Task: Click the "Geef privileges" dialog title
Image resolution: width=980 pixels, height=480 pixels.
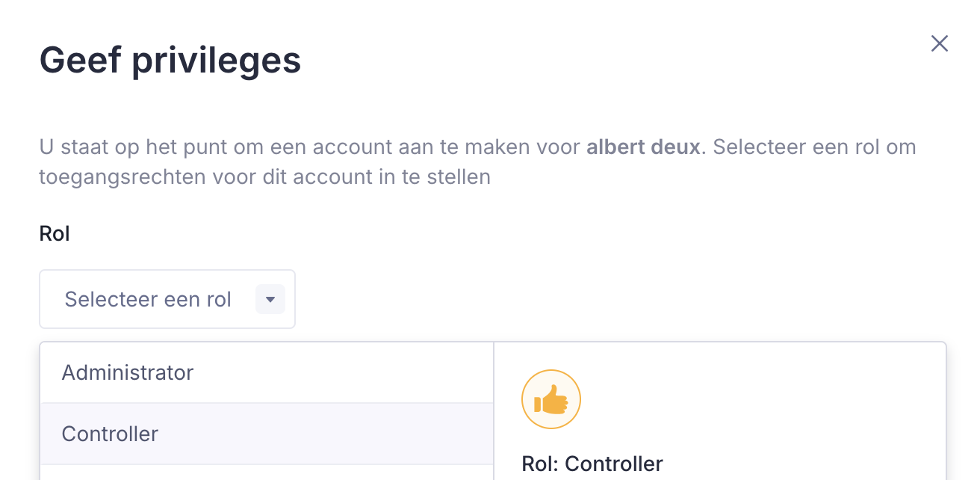Action: pyautogui.click(x=170, y=60)
